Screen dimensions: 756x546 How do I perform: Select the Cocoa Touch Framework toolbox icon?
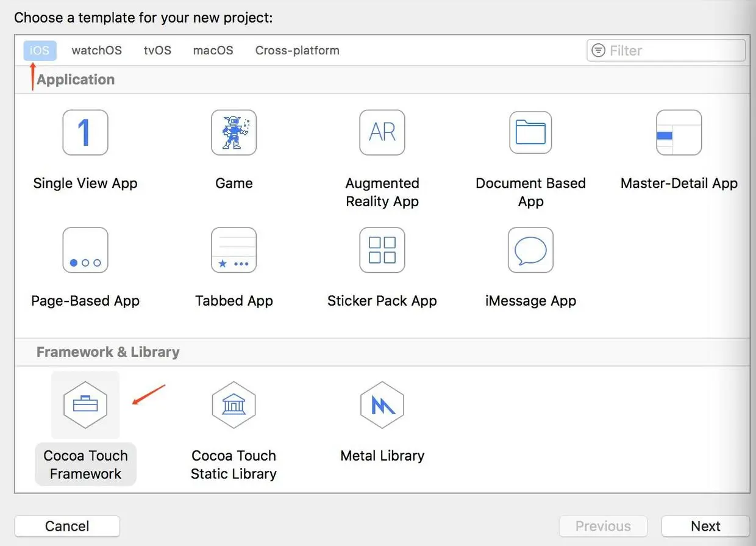click(x=85, y=404)
